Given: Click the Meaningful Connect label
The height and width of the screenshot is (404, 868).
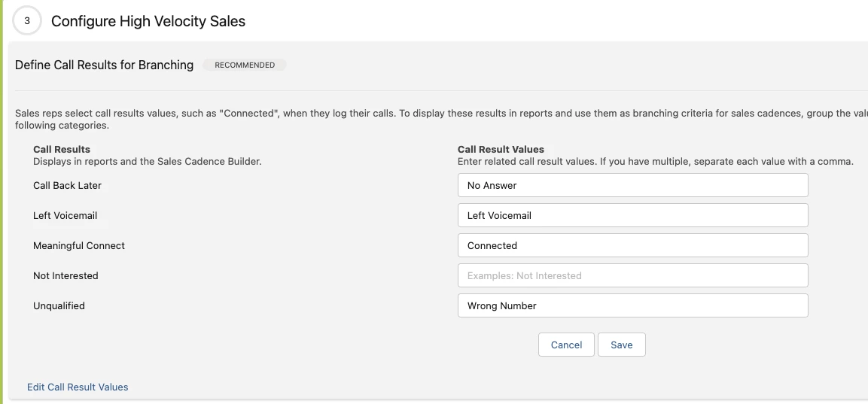Looking at the screenshot, I should pos(78,246).
